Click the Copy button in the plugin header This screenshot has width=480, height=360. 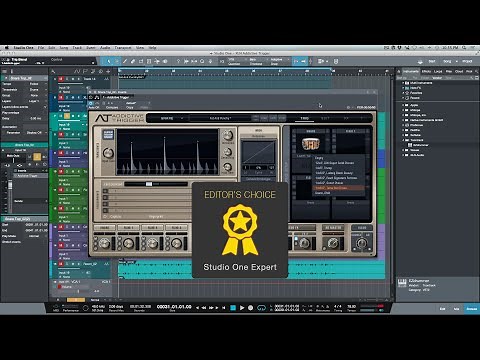coord(130,107)
